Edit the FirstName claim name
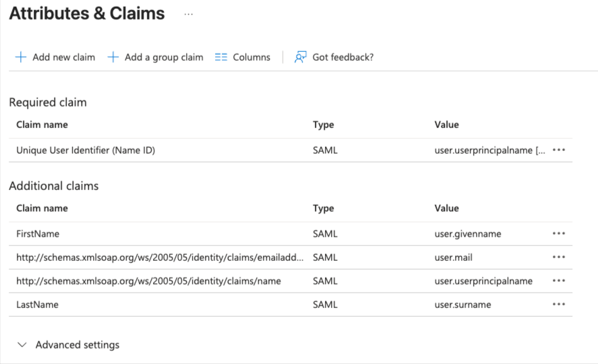The height and width of the screenshot is (364, 598). [x=38, y=234]
